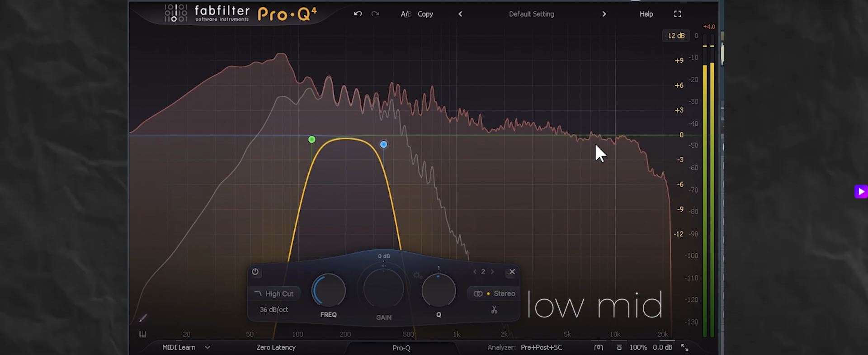Click the 0.0 dB output gain value
The width and height of the screenshot is (868, 355).
[663, 347]
